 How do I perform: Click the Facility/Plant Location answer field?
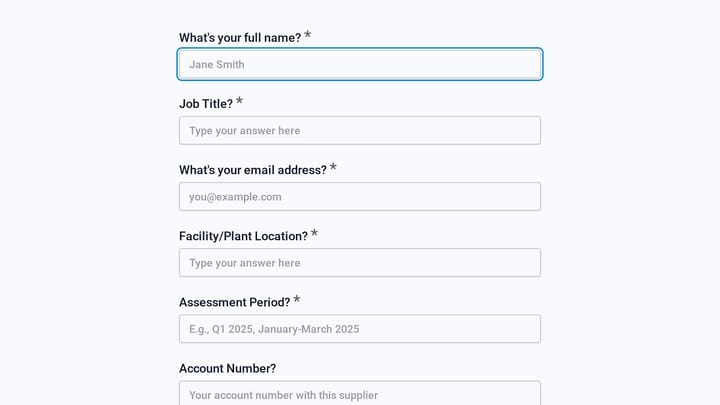360,263
